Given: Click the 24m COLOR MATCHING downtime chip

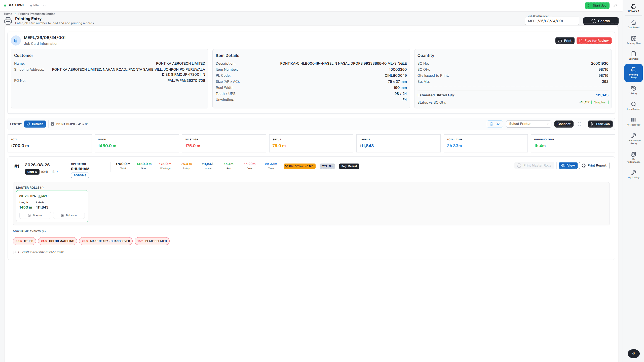Looking at the screenshot, I should coord(57,241).
